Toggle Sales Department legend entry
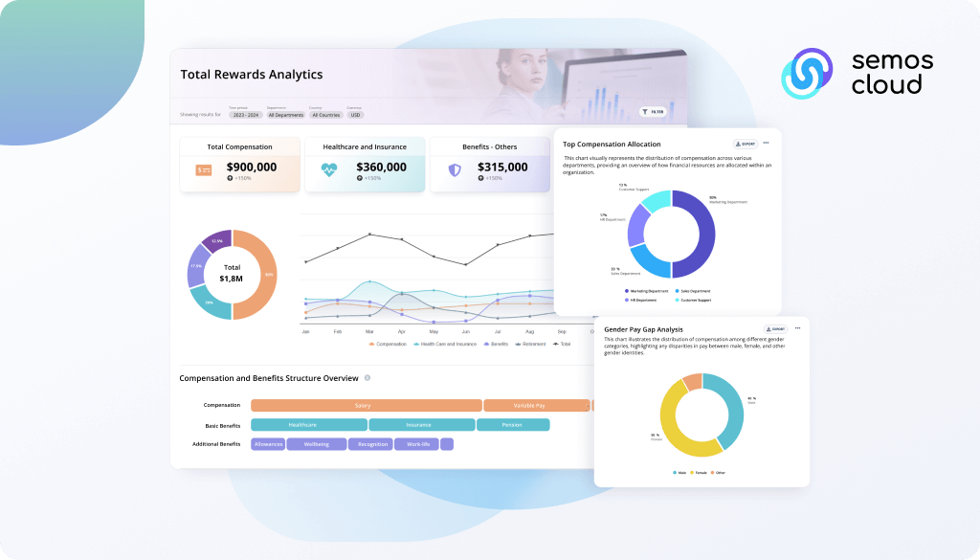 (693, 291)
